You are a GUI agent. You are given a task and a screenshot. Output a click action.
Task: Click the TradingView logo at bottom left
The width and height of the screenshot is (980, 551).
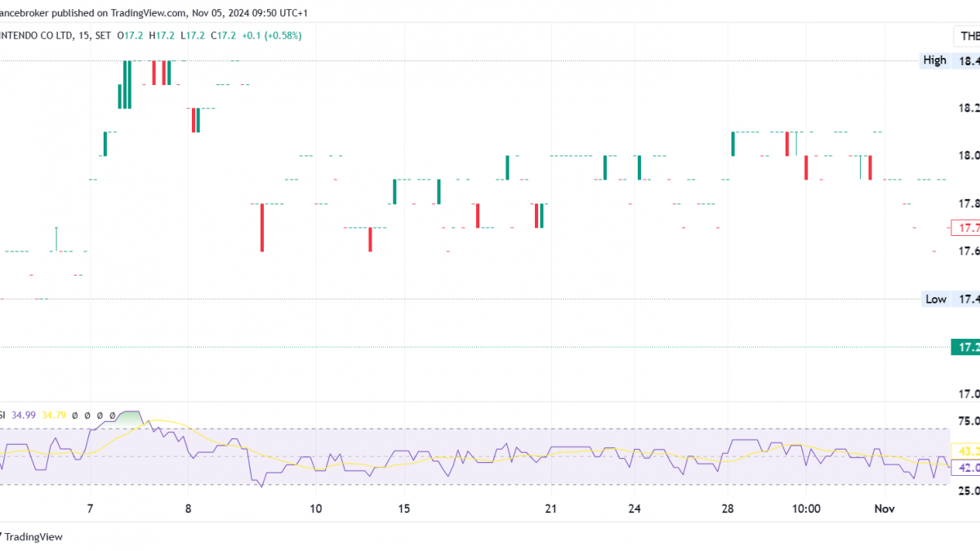coord(31,536)
